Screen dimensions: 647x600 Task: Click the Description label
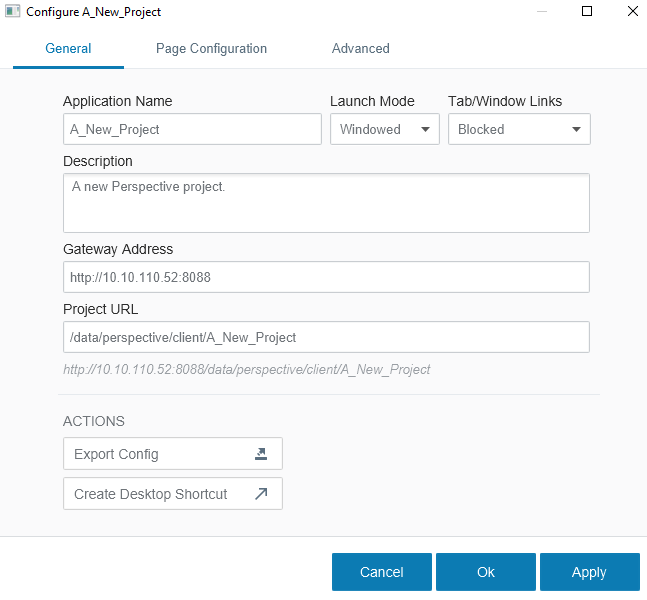98,161
